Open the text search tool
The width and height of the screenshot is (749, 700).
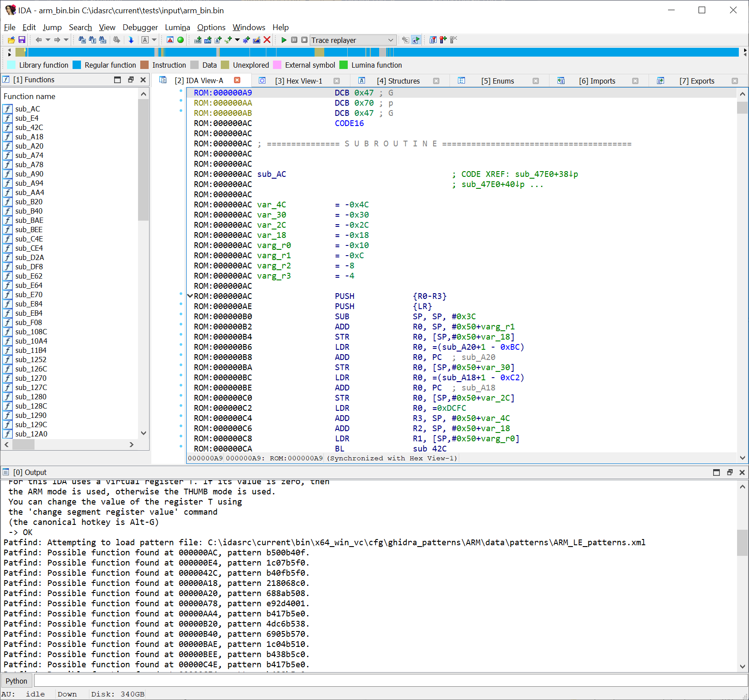click(92, 40)
